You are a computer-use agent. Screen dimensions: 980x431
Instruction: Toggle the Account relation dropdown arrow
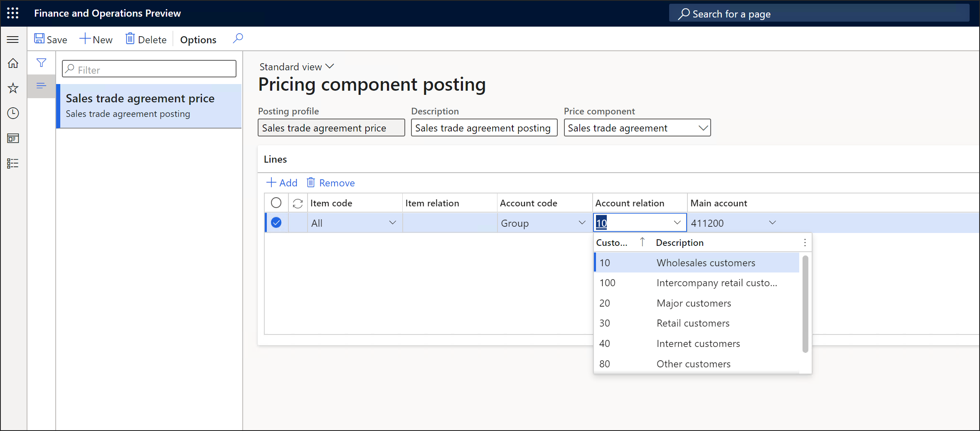[x=677, y=223]
